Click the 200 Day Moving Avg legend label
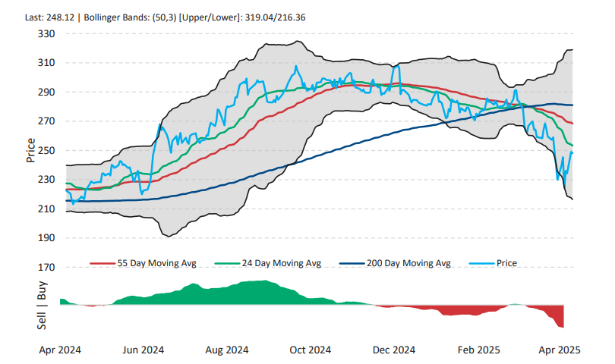This screenshot has width=615, height=364. tap(408, 263)
